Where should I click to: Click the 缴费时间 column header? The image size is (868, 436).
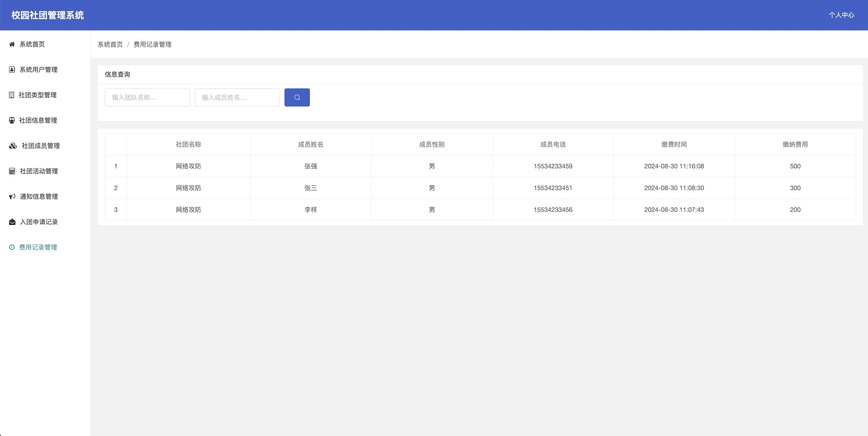click(674, 144)
